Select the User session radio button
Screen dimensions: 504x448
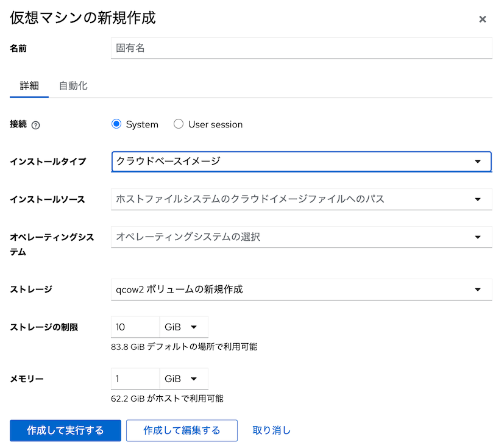[x=179, y=124]
